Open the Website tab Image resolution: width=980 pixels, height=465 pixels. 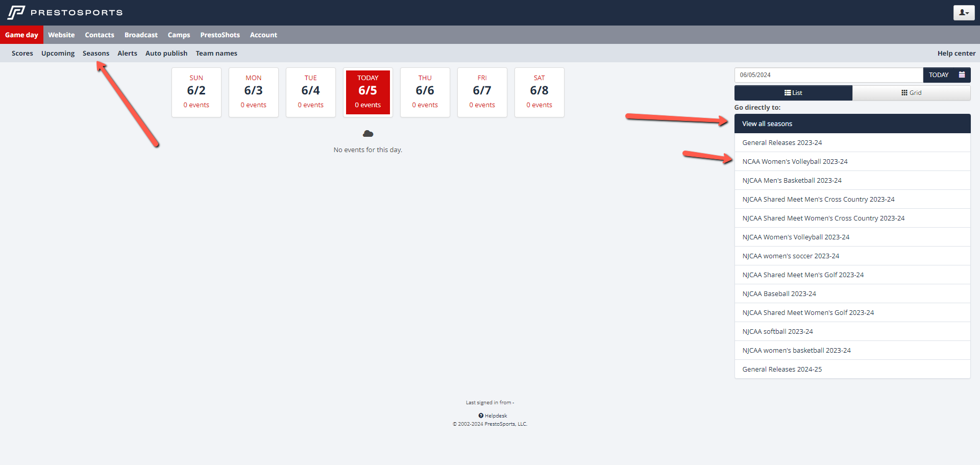(x=61, y=35)
